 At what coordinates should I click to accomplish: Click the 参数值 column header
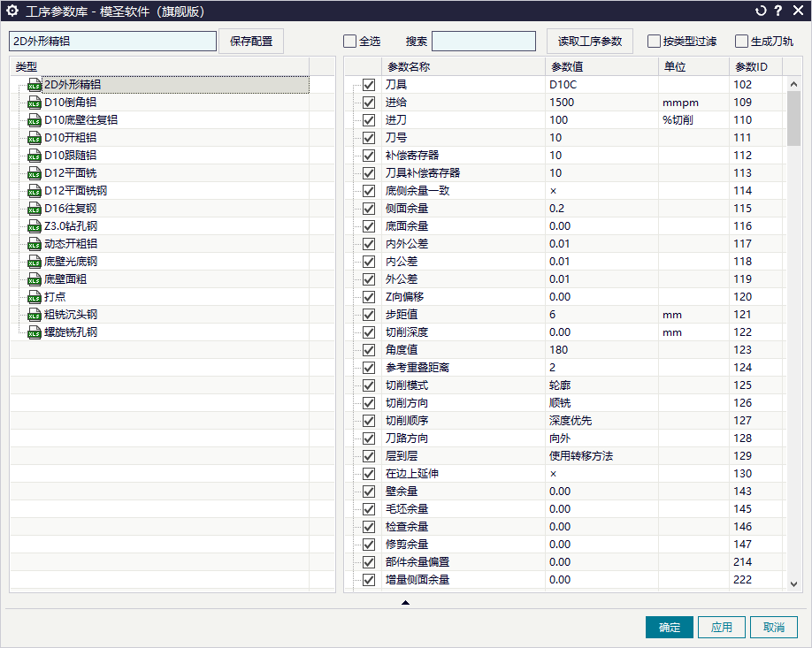601,67
